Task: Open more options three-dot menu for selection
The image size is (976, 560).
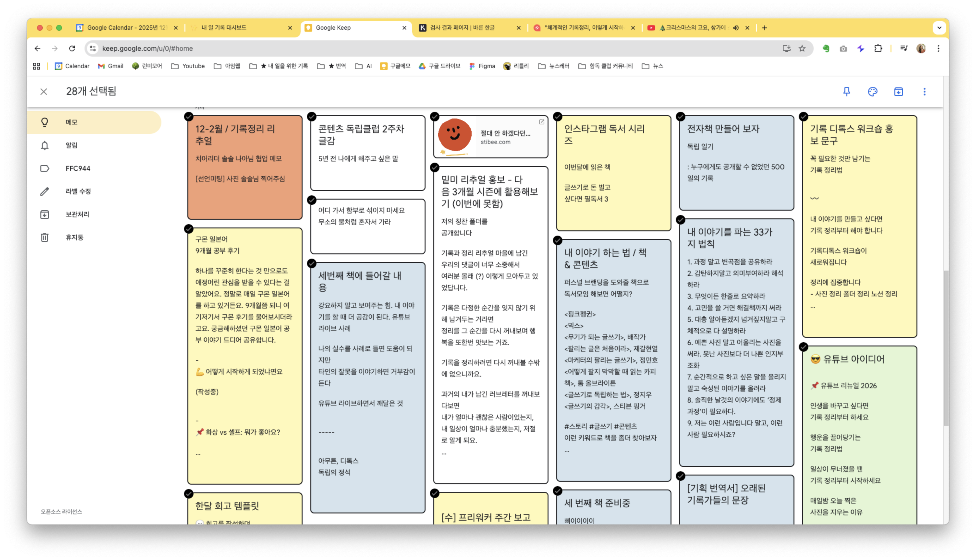Action: coord(924,92)
